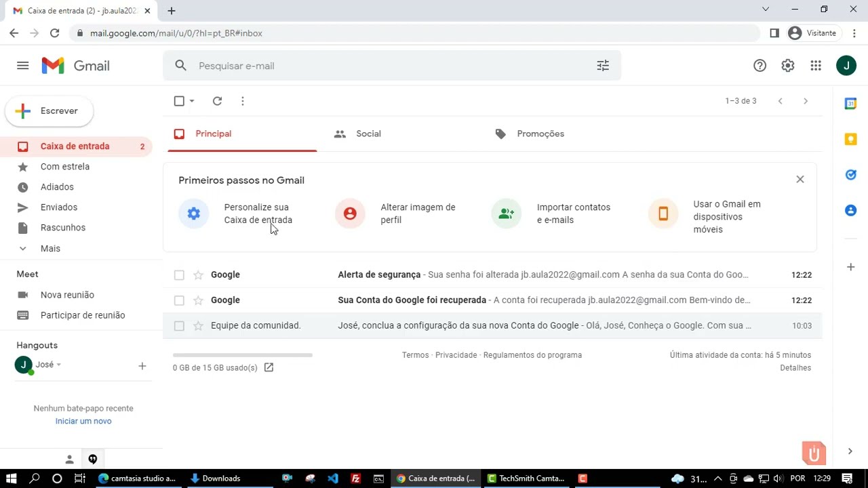868x488 pixels.
Task: Star the Alerta de segurança email
Action: tap(198, 275)
